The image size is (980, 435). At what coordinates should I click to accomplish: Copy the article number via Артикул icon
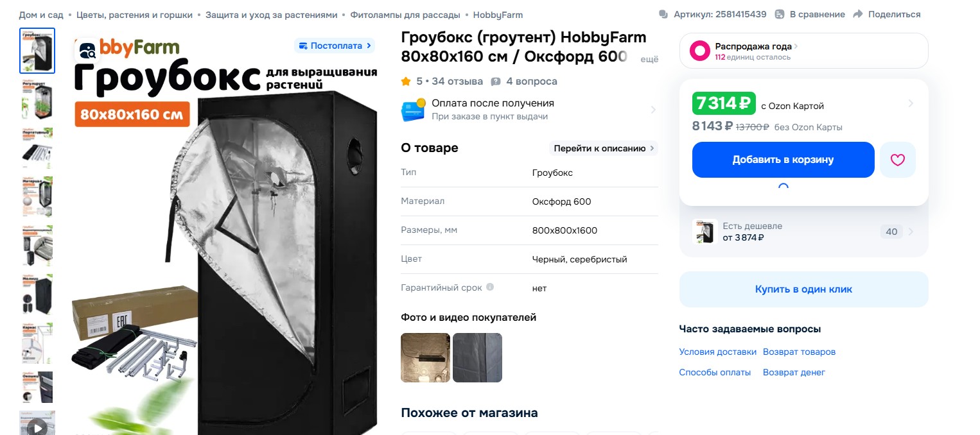pos(663,14)
